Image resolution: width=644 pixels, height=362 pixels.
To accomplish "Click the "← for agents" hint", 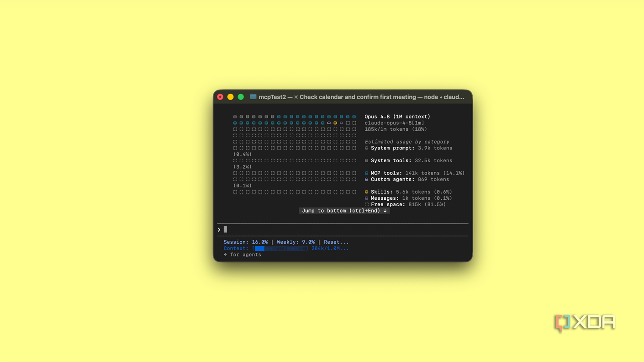I will [x=243, y=255].
